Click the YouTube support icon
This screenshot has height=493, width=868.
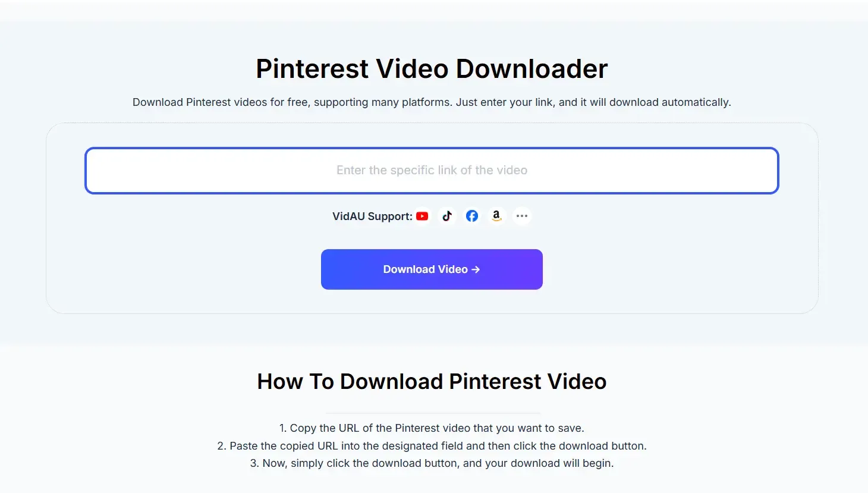click(x=422, y=216)
